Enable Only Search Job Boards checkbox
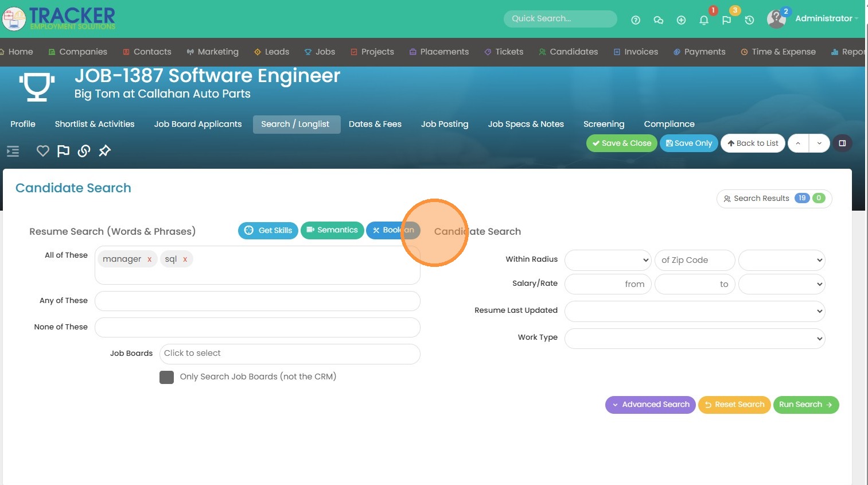The height and width of the screenshot is (485, 868). 166,377
